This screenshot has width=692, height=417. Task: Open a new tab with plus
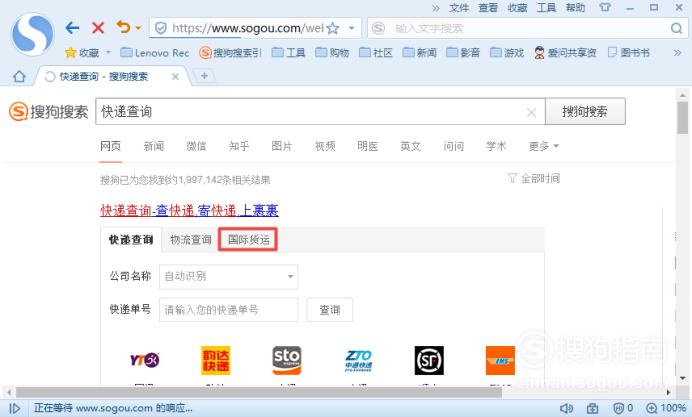[x=204, y=76]
